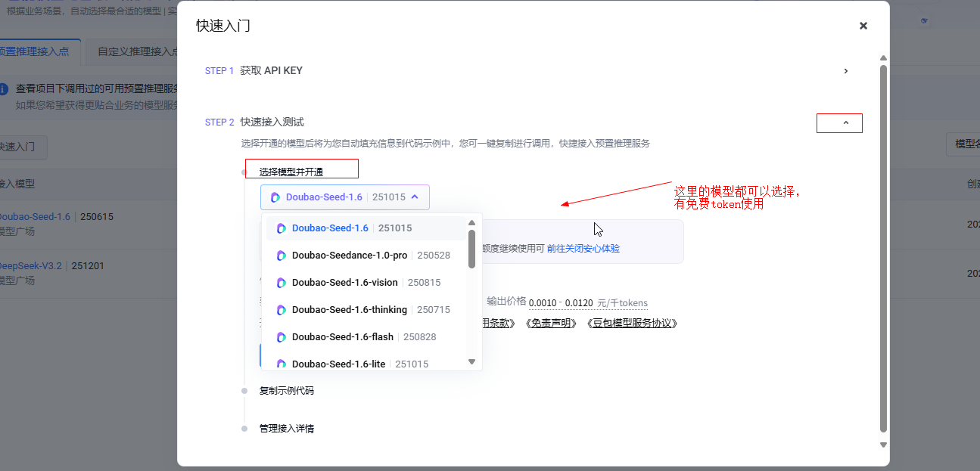
Task: Click the 选择模型并开通 step label
Action: coord(291,172)
